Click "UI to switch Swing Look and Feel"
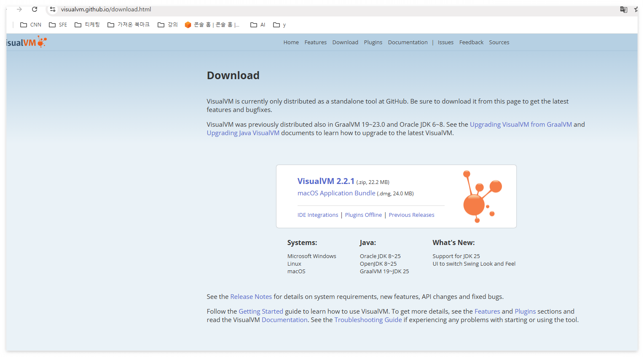Screen dimensions: 644x357 click(x=474, y=264)
